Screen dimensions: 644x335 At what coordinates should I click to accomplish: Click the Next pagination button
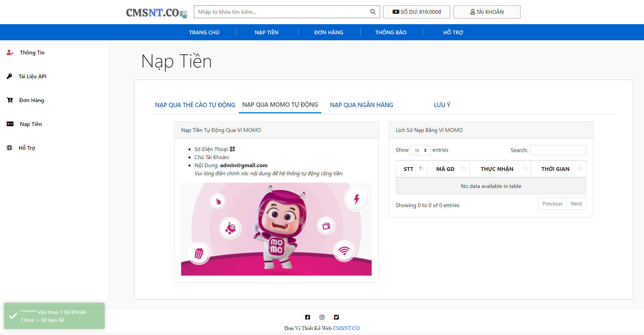coord(576,203)
